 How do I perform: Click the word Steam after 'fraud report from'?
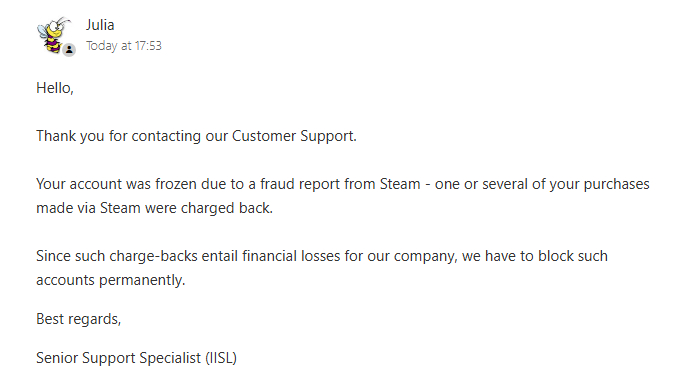[x=400, y=184]
